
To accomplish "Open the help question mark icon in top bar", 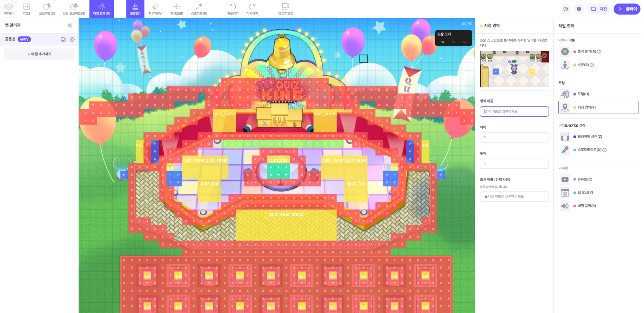I will coord(565,9).
